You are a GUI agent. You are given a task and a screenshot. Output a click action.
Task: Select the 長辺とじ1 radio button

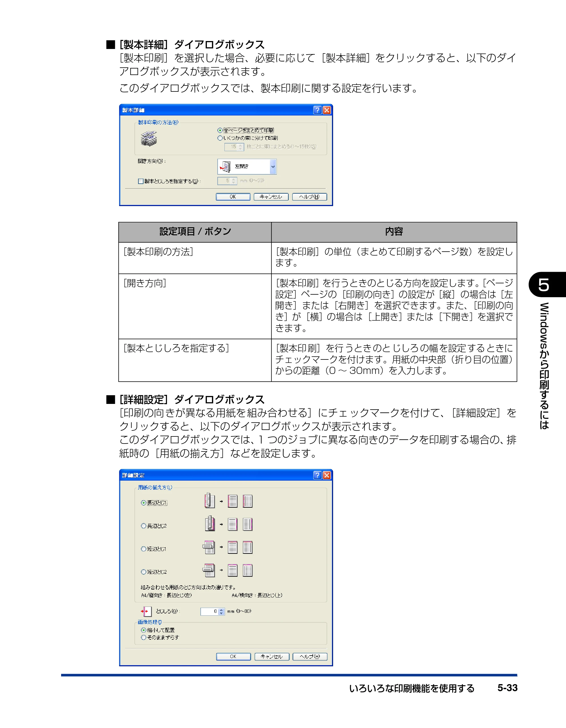(x=143, y=503)
